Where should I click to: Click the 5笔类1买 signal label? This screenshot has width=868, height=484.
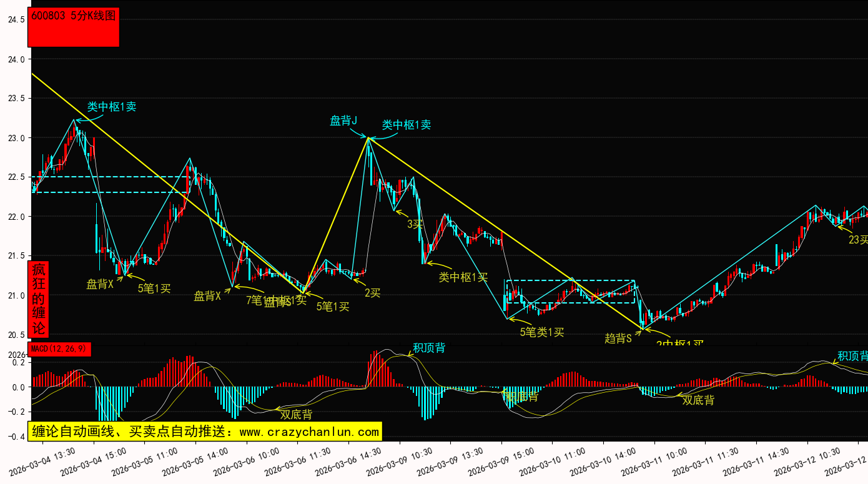pyautogui.click(x=542, y=332)
